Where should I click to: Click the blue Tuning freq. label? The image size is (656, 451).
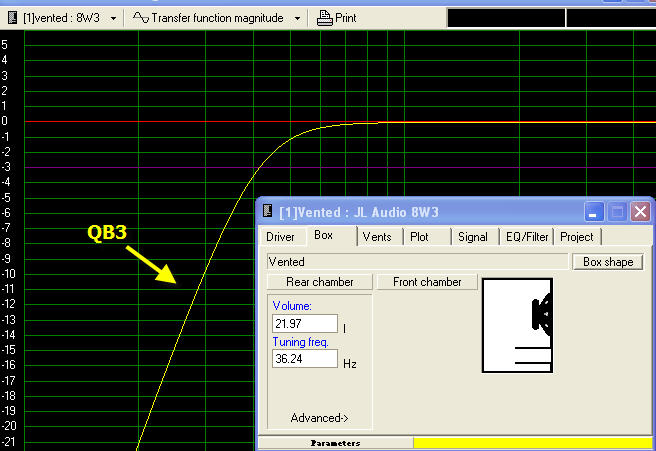(300, 342)
